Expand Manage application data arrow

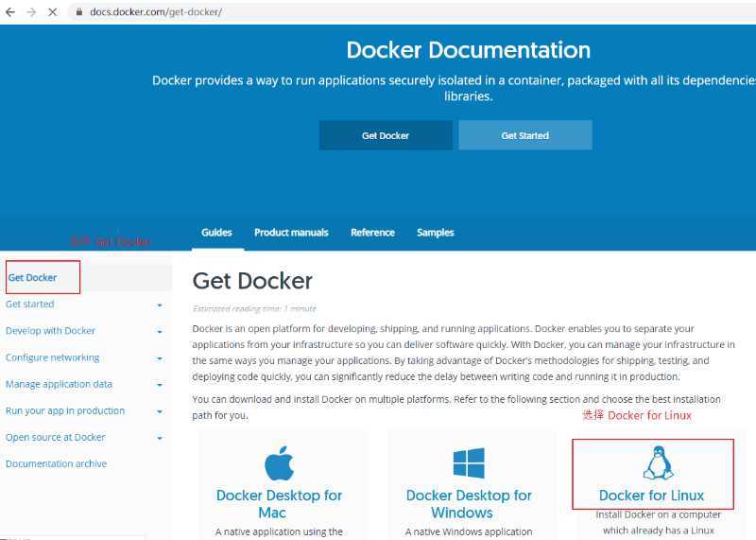click(160, 385)
